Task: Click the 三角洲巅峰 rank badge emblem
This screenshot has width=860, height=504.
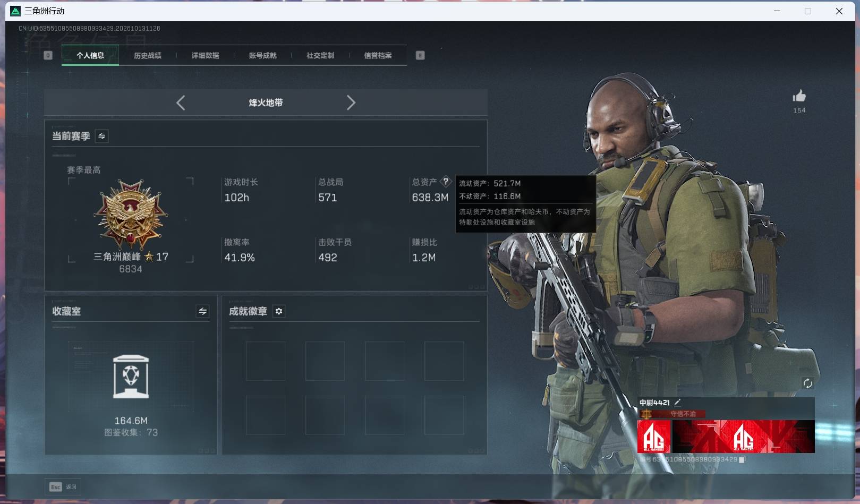Action: click(131, 214)
